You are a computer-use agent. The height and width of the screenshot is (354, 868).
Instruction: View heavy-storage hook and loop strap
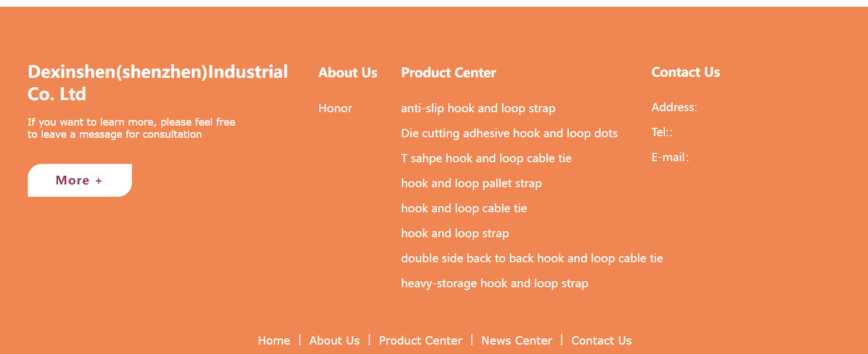click(495, 283)
